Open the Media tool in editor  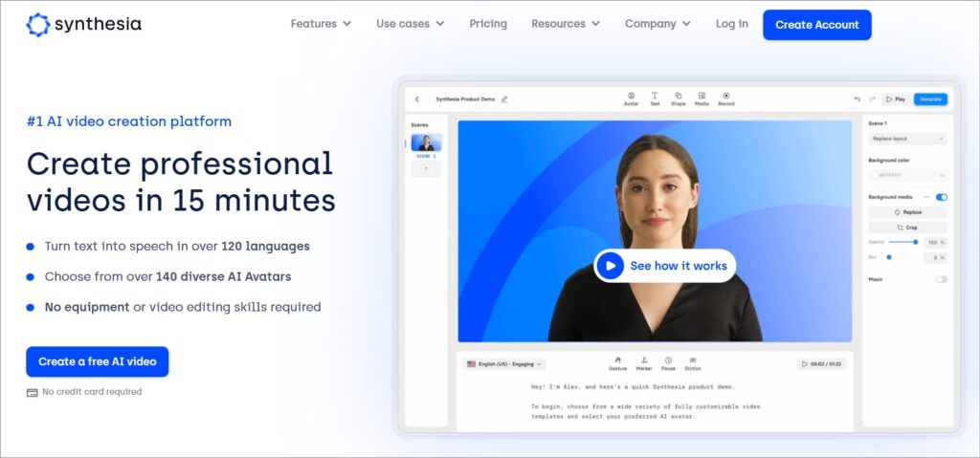[702, 98]
